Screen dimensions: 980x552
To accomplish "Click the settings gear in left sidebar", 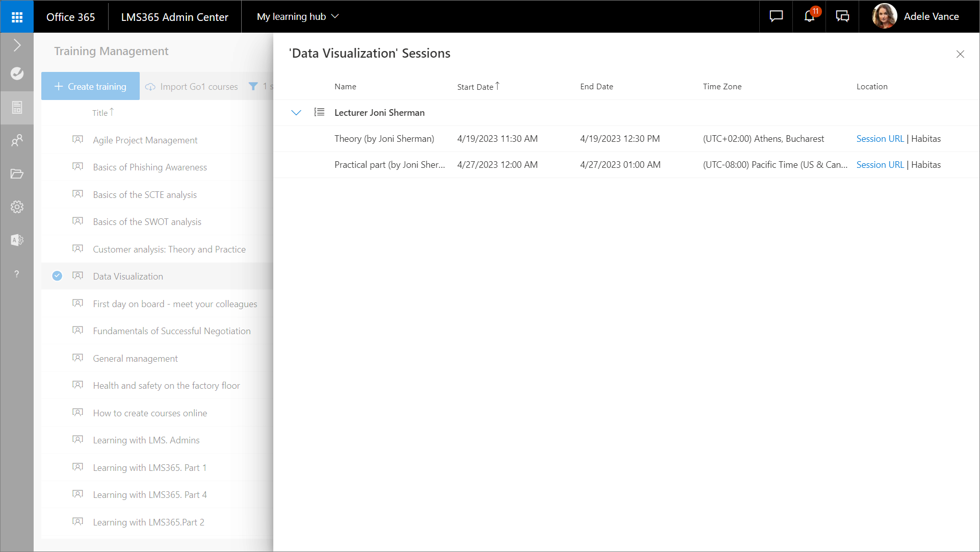I will [x=17, y=207].
